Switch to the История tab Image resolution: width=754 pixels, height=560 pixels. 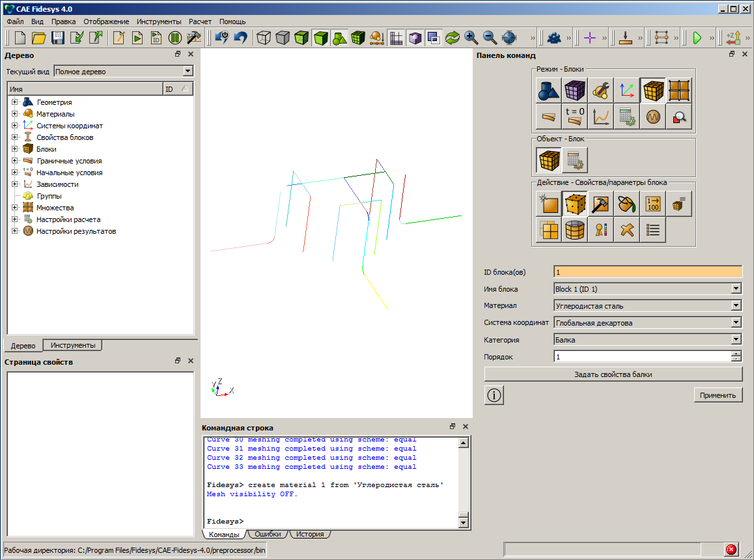[310, 534]
